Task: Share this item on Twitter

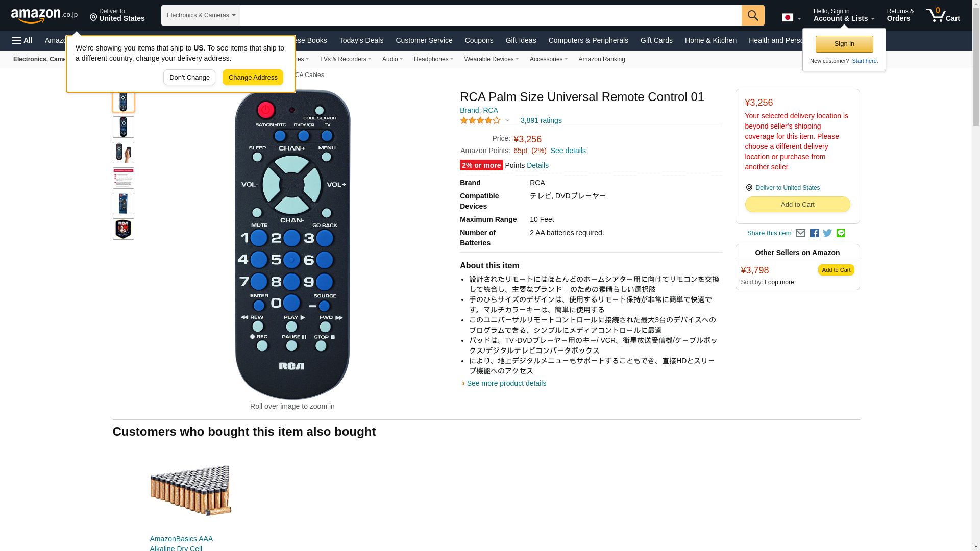Action: click(x=827, y=233)
